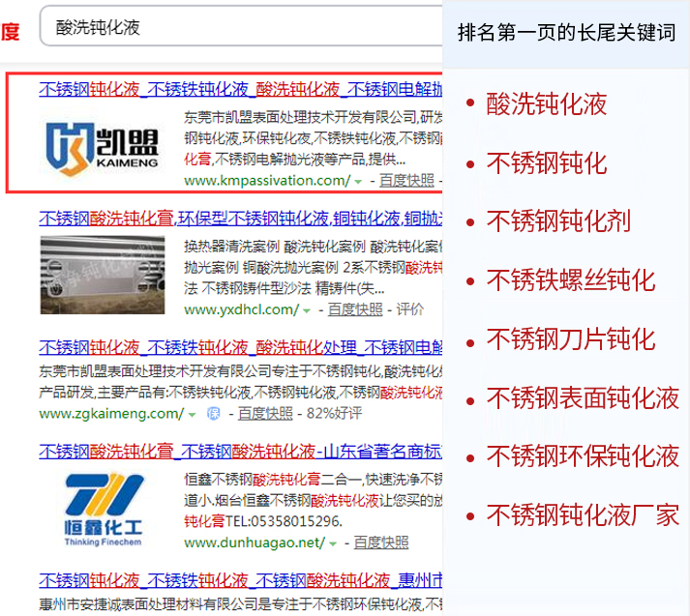Select the keyword 不锈钢钝化
This screenshot has width=690, height=616.
546,163
